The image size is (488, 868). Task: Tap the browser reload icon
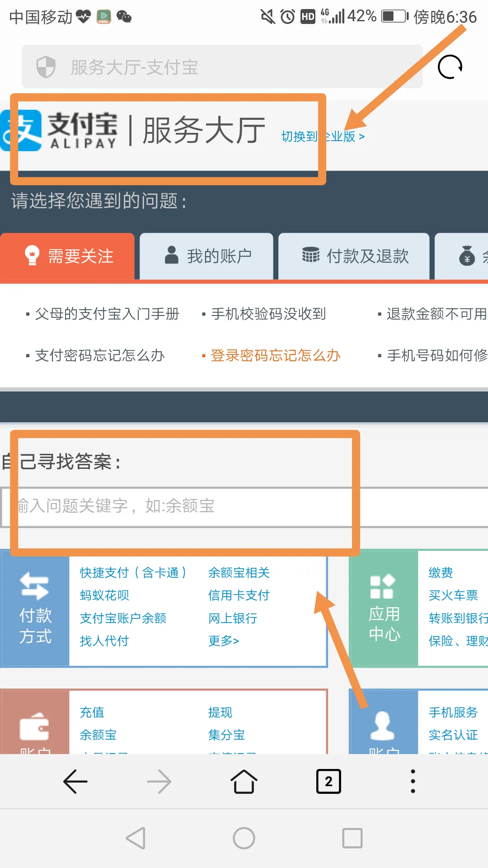click(x=450, y=67)
